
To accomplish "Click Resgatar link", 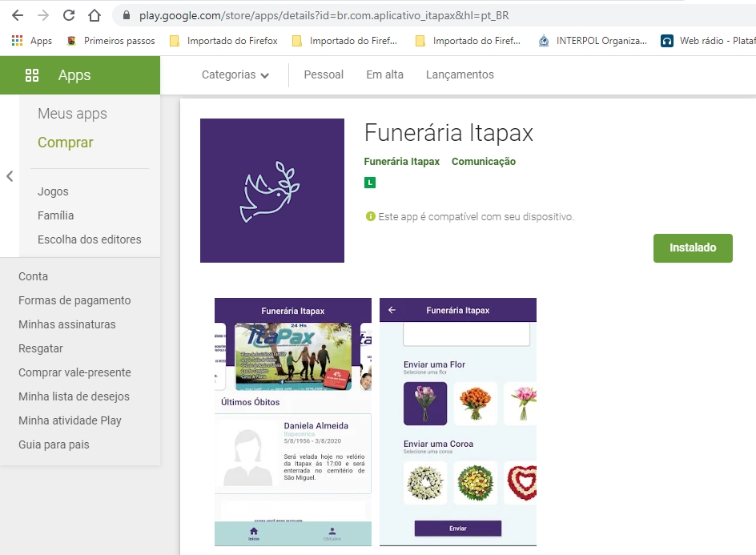I will click(x=41, y=348).
